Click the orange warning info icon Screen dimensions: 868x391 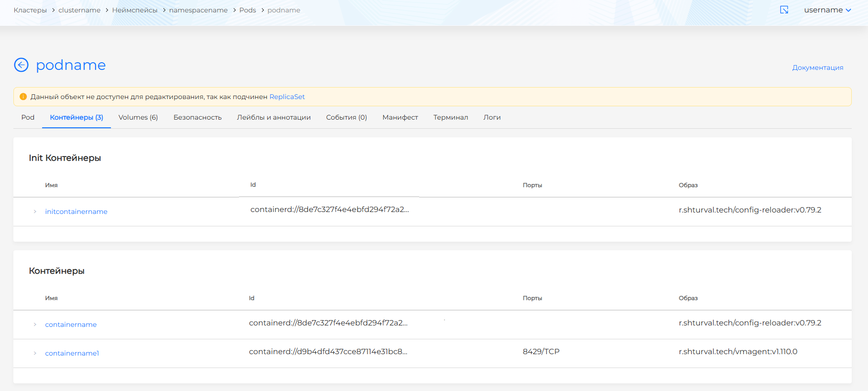tap(23, 97)
